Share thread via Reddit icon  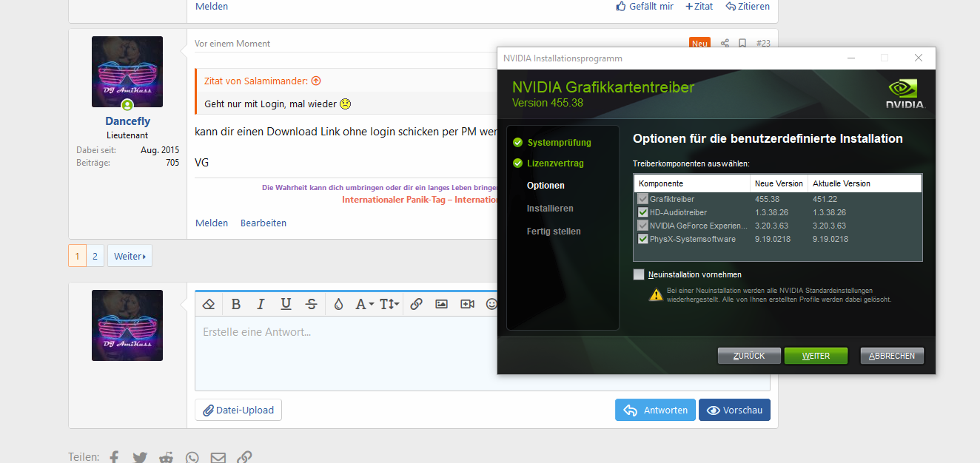(167, 458)
